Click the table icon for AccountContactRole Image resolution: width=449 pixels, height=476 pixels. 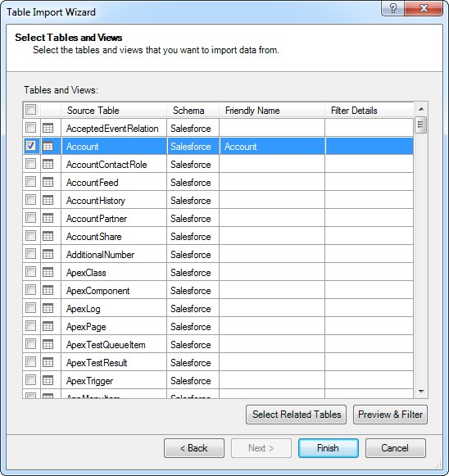point(48,164)
